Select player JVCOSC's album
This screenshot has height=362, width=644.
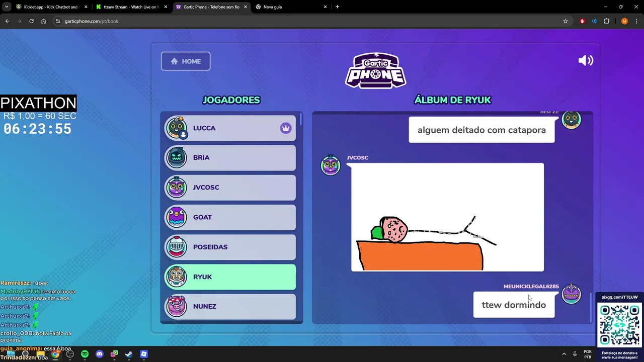(230, 188)
